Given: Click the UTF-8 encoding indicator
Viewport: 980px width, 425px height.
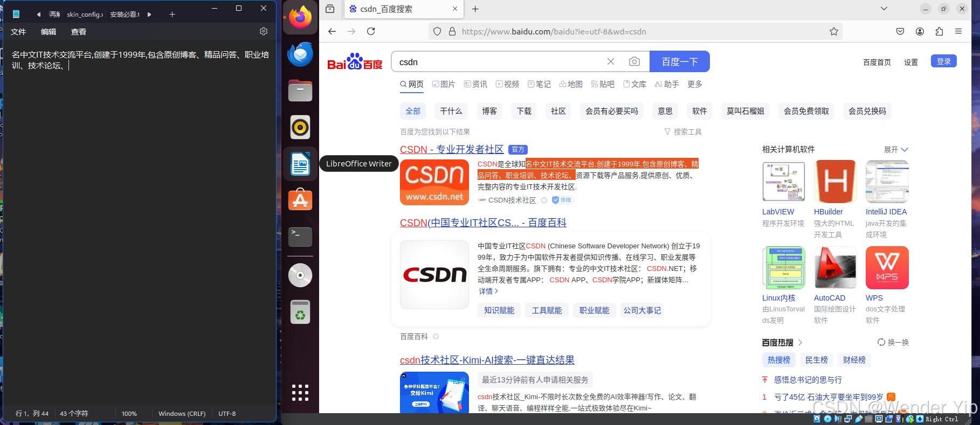Looking at the screenshot, I should click(227, 414).
